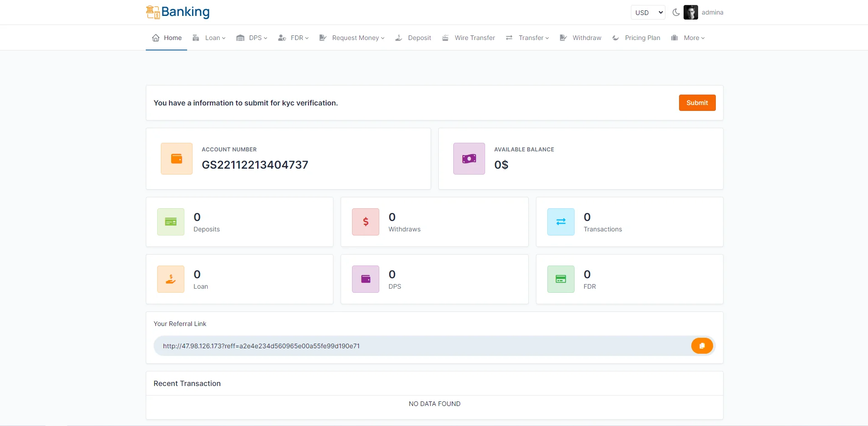This screenshot has width=868, height=426.
Task: Toggle dark mode with the moon icon
Action: [x=676, y=12]
